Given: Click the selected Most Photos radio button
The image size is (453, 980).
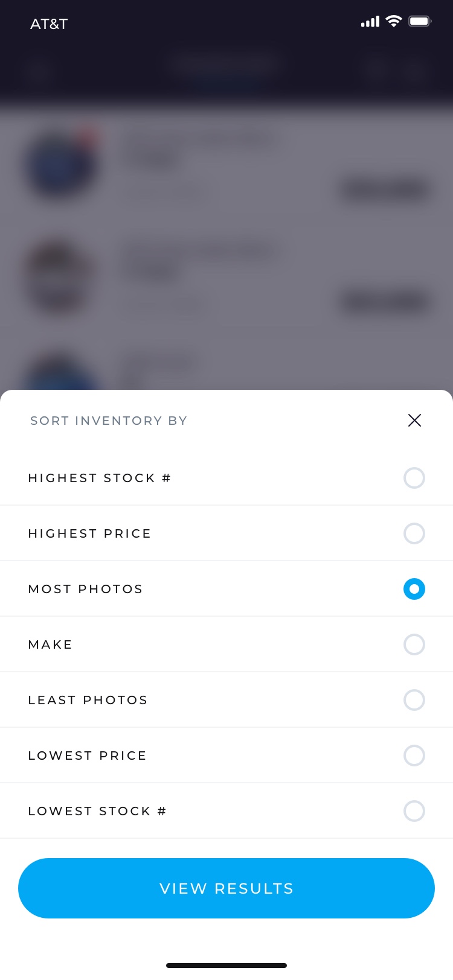Looking at the screenshot, I should coord(414,589).
